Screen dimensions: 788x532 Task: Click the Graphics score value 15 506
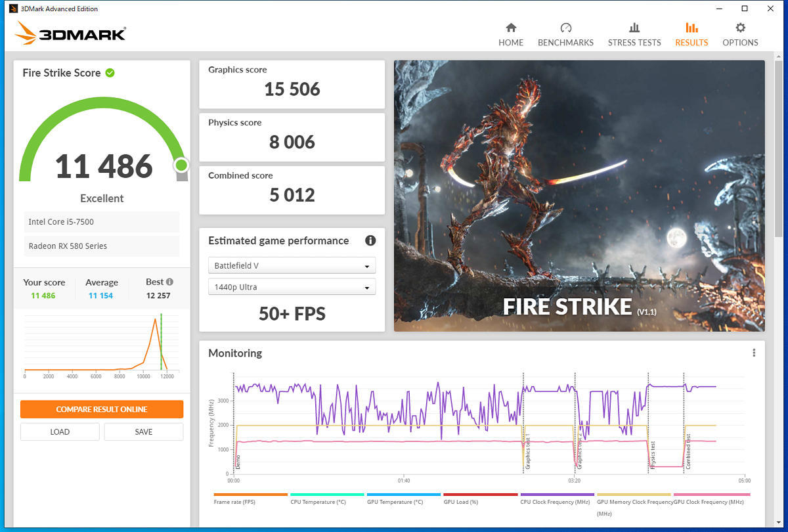click(x=292, y=89)
